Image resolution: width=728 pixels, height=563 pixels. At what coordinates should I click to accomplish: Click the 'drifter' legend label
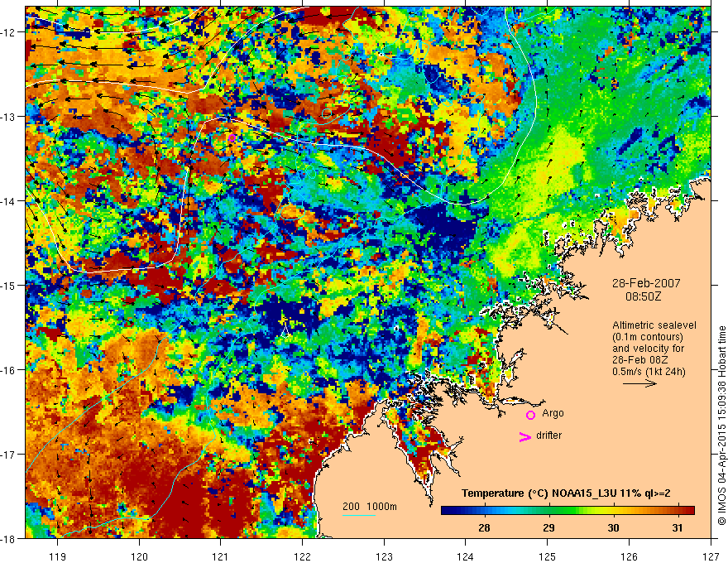coord(548,435)
